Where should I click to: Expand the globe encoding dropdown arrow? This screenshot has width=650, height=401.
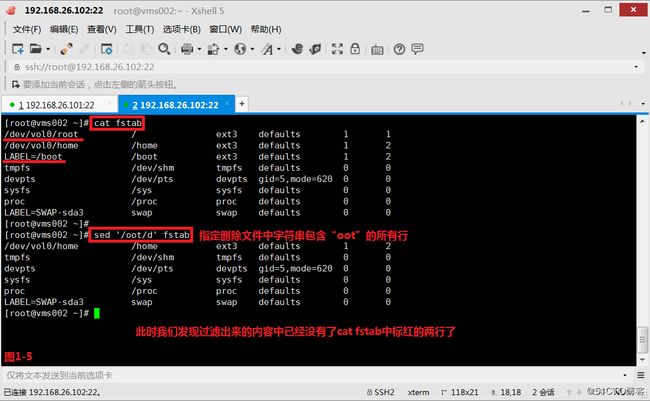pyautogui.click(x=252, y=49)
